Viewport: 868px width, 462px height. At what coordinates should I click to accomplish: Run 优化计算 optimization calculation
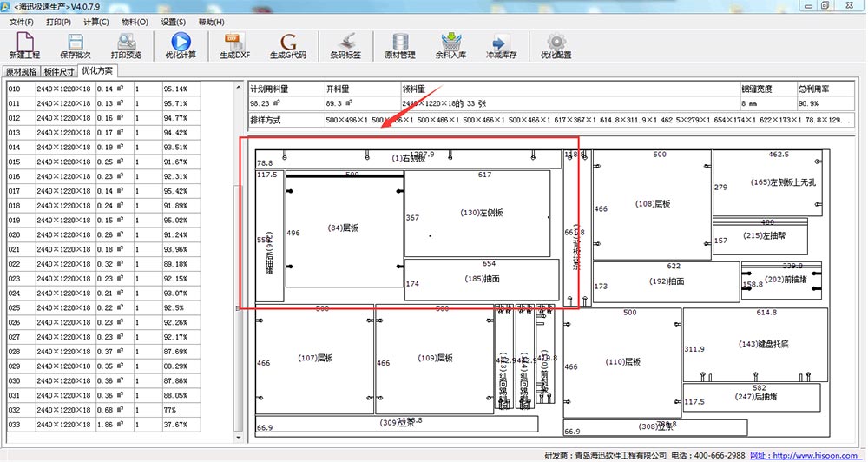pyautogui.click(x=181, y=43)
